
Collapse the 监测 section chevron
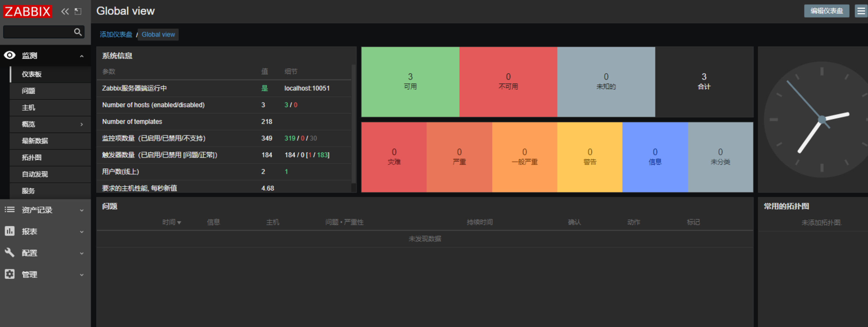point(82,56)
